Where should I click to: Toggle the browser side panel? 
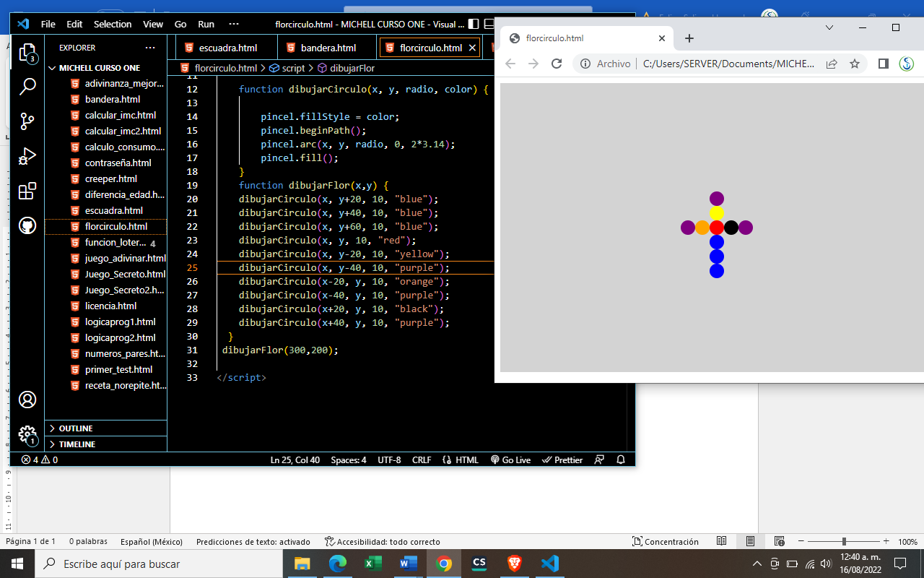click(x=883, y=64)
